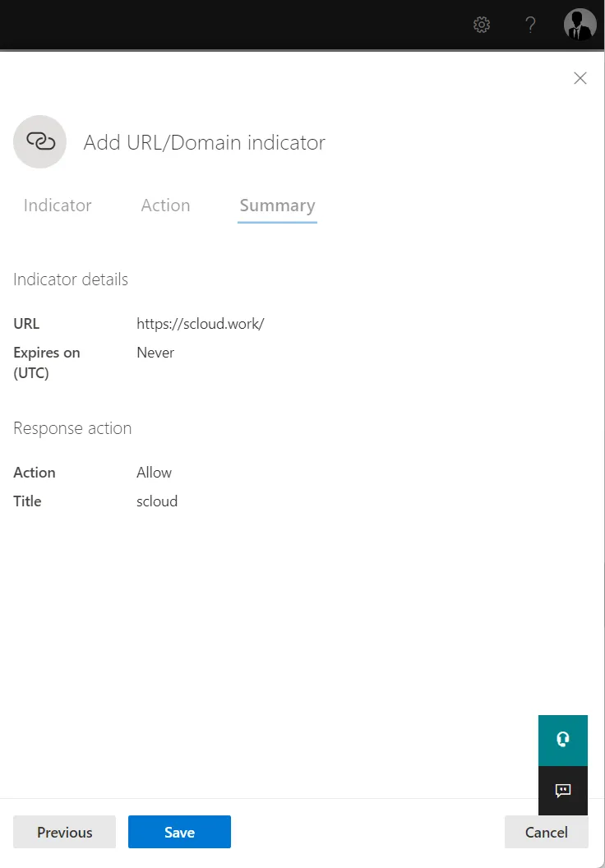Click the 'Expires on (UTC)' label
Screen dimensions: 605x868
coord(47,362)
